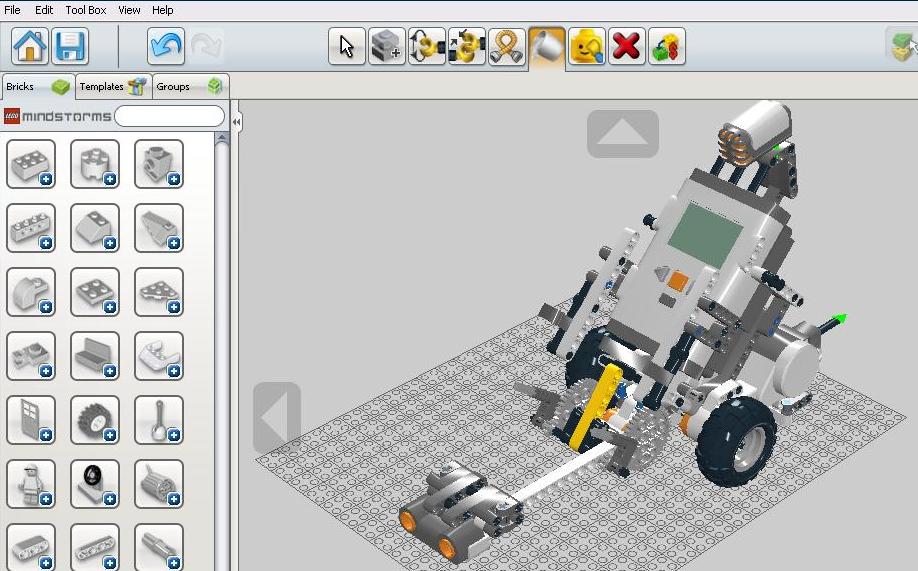918x571 pixels.
Task: Open the Help menu
Action: click(163, 10)
